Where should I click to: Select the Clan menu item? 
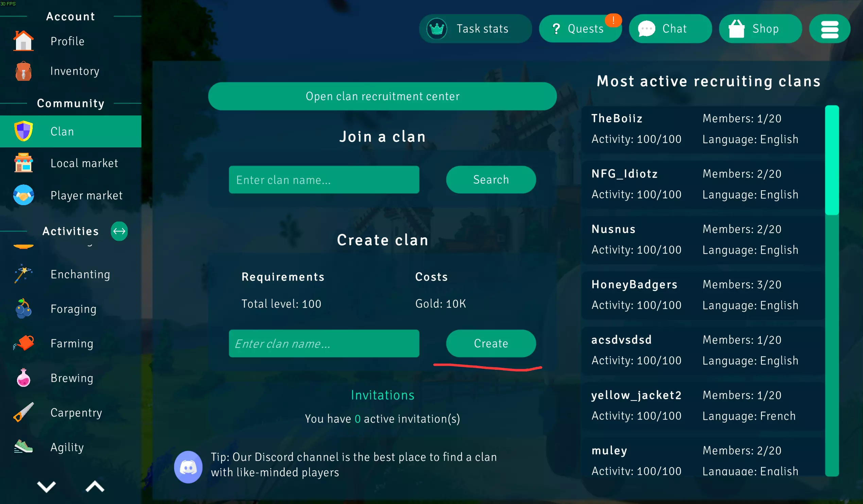(x=71, y=131)
